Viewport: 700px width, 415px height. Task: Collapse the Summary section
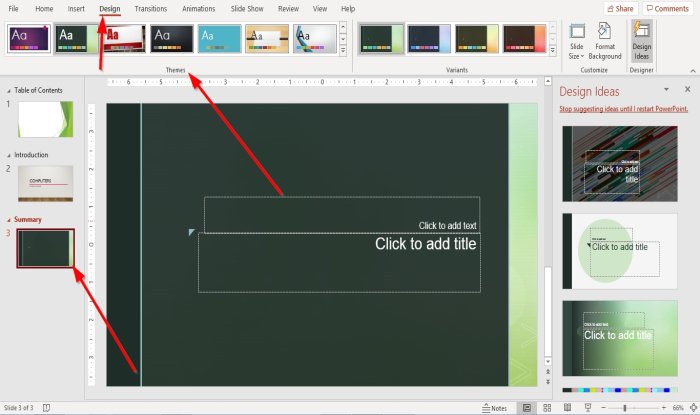click(8, 220)
